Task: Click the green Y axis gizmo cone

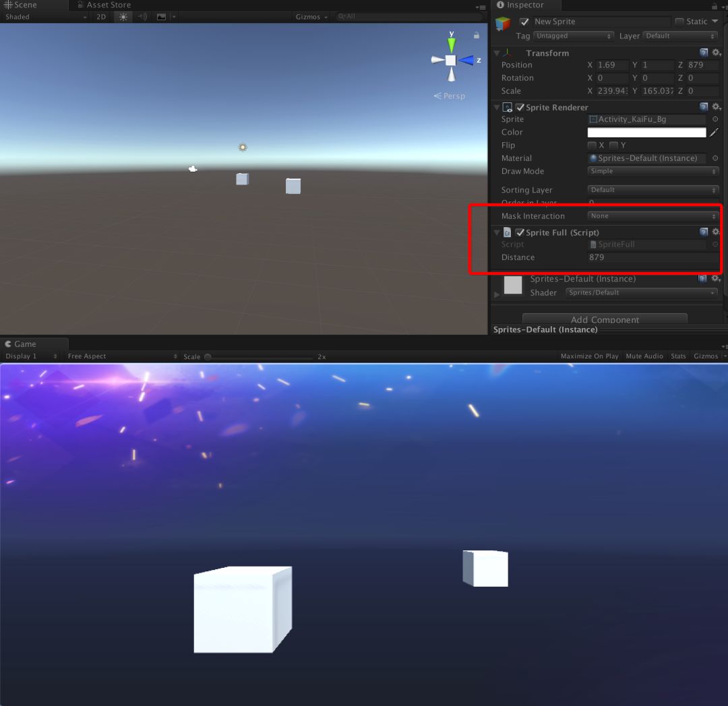Action: point(451,45)
